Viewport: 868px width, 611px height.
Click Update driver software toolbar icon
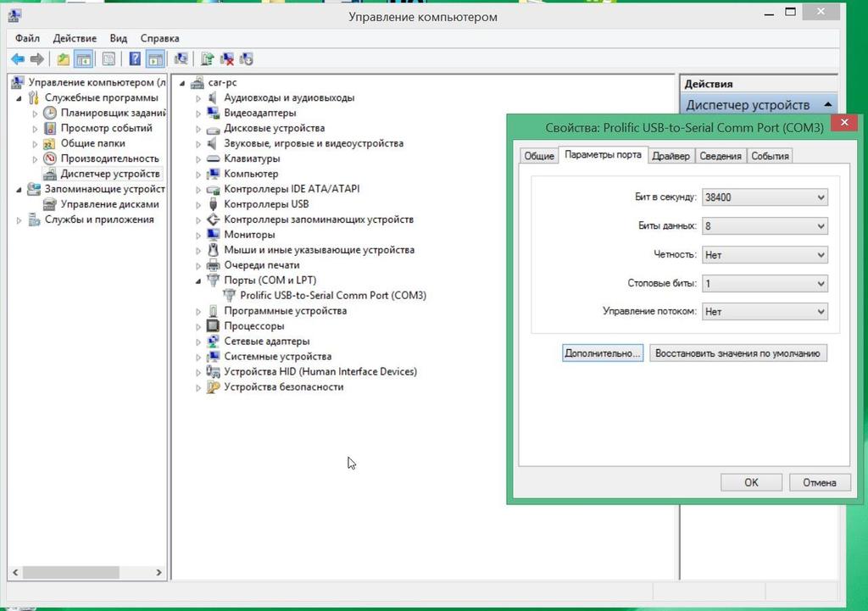(x=207, y=59)
